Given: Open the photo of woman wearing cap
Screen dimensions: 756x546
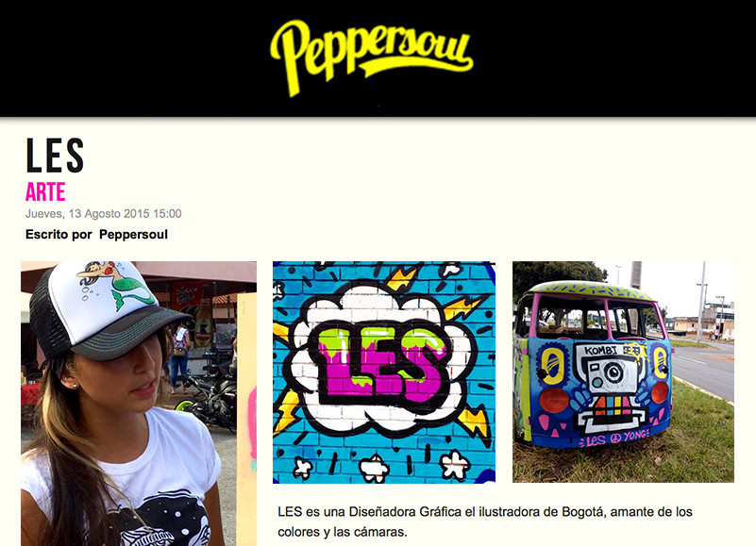Looking at the screenshot, I should click(139, 404).
